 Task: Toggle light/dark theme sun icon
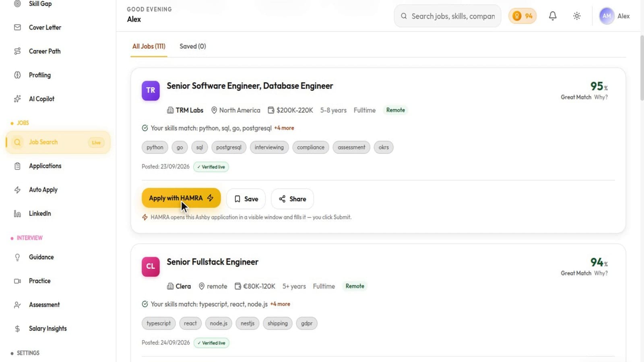click(577, 16)
